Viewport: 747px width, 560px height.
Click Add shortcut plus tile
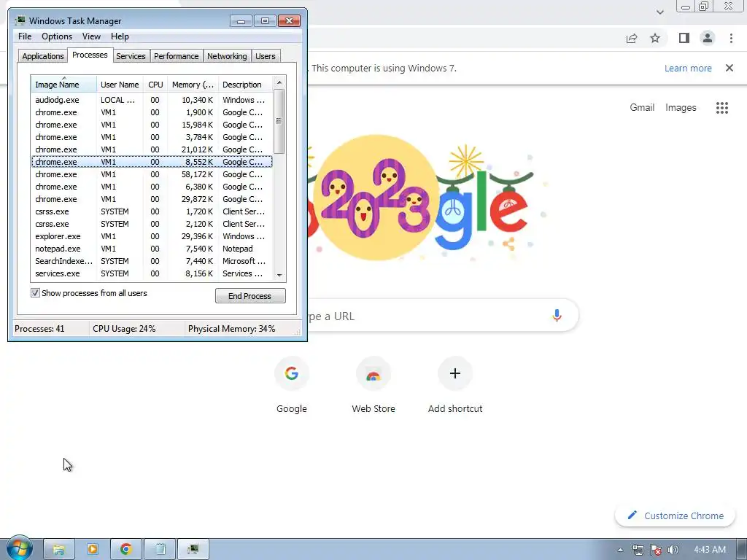click(x=455, y=386)
